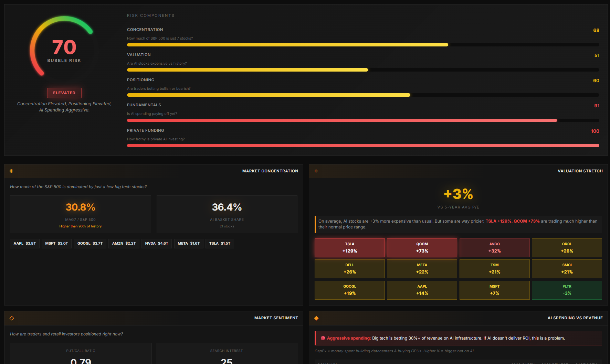Open the Market Sentiment panel header
610x364 pixels.
(x=276, y=318)
